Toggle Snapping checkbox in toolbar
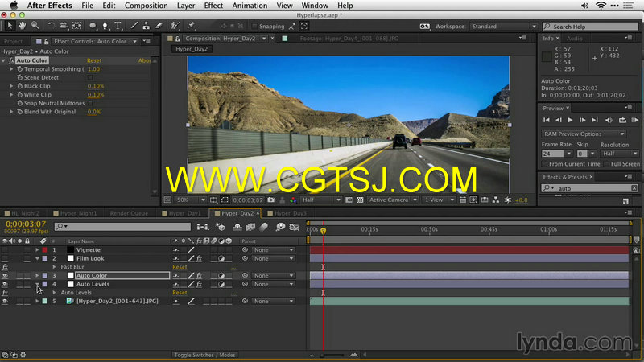 click(254, 27)
